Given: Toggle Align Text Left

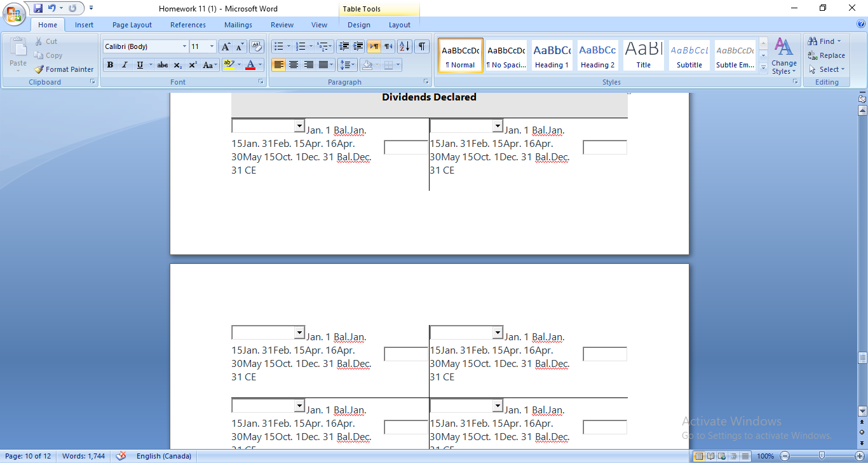Looking at the screenshot, I should (278, 65).
